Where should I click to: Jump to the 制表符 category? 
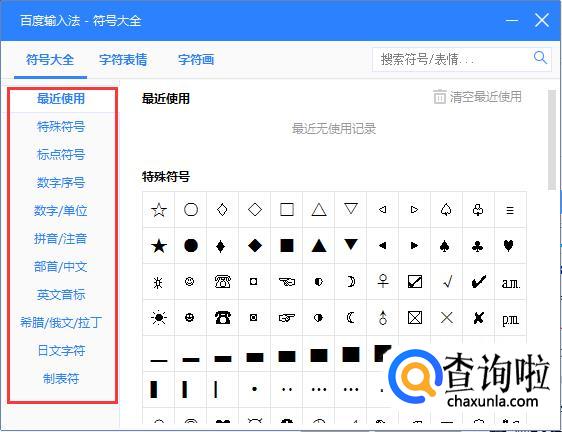point(61,379)
